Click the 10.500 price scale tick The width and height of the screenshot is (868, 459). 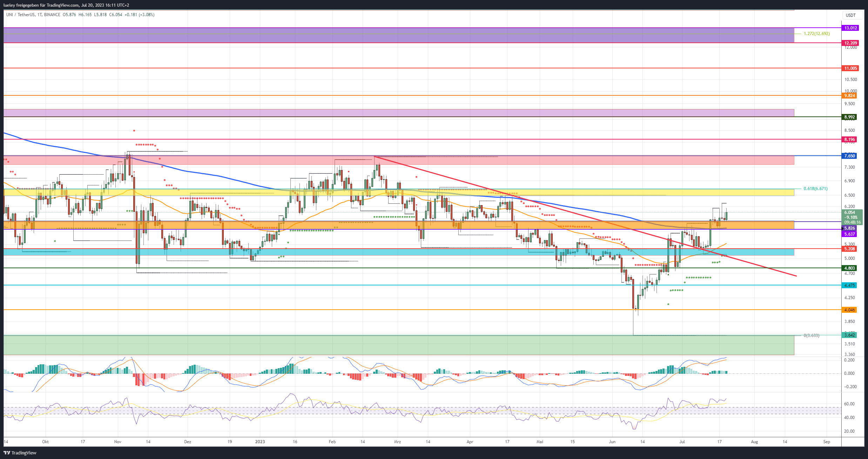pyautogui.click(x=850, y=80)
